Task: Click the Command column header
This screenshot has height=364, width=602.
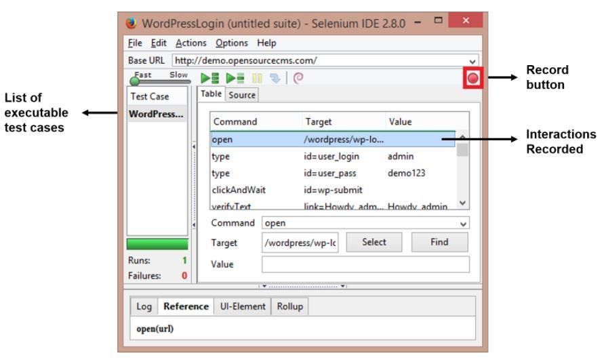Action: [x=256, y=122]
